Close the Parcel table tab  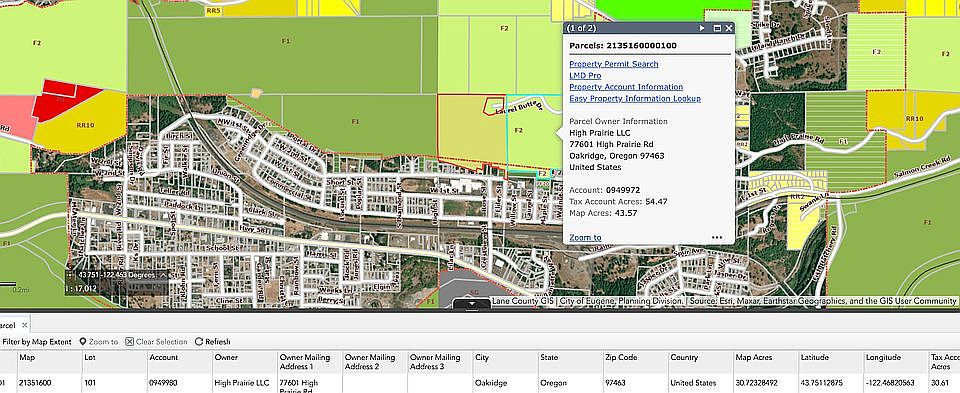(24, 326)
